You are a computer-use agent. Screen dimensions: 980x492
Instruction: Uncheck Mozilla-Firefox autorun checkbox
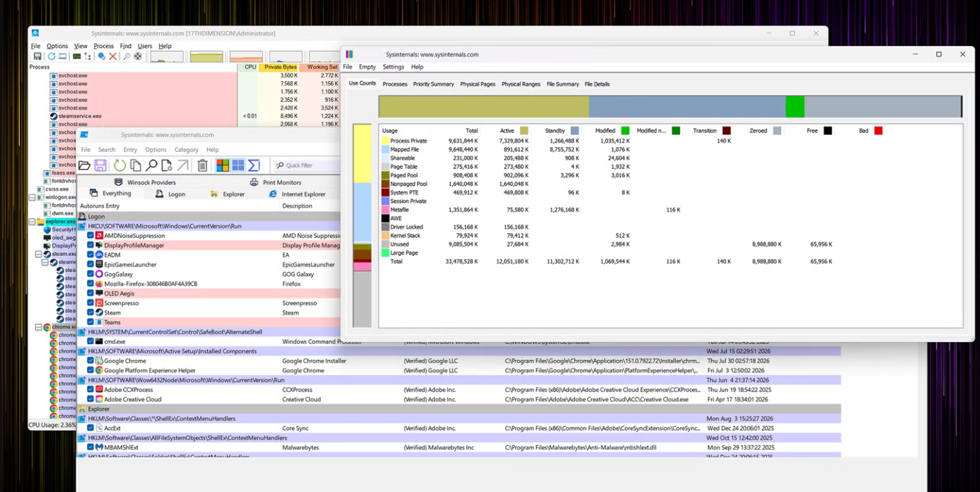pos(90,283)
